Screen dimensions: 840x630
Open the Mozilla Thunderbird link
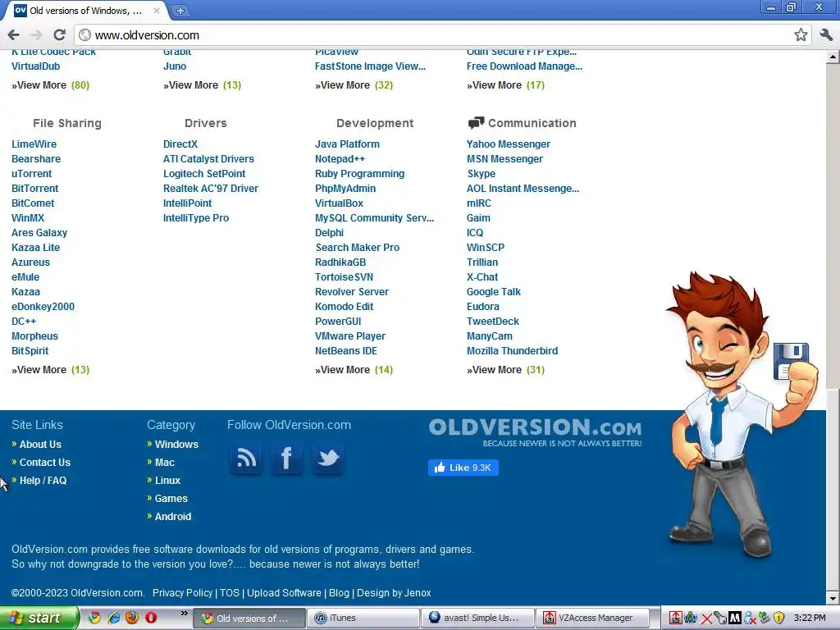tap(512, 351)
